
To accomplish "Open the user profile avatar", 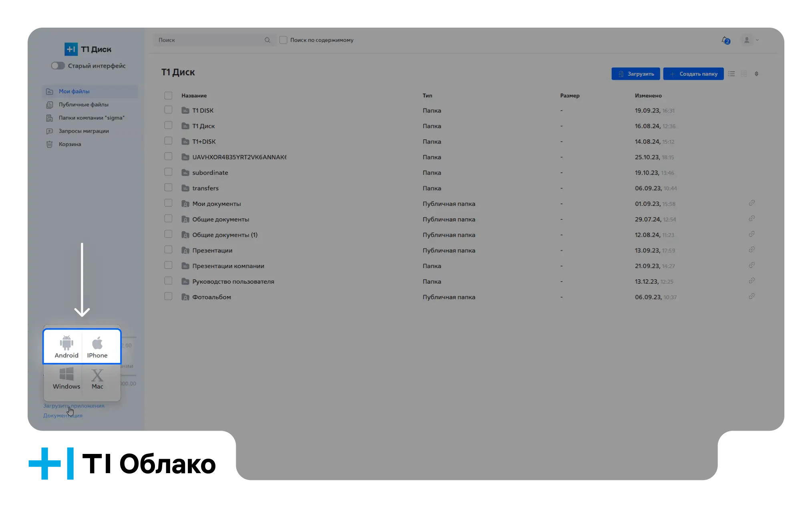I will (747, 40).
